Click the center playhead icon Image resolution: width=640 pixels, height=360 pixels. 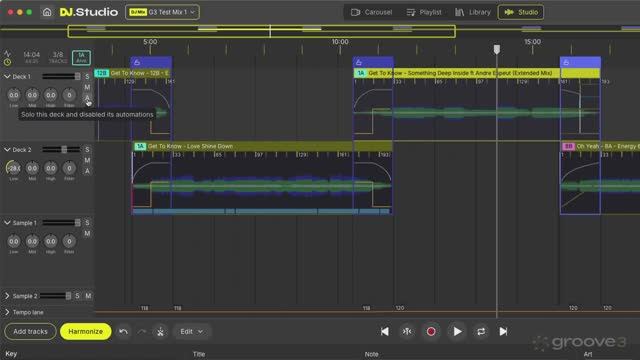[407, 331]
